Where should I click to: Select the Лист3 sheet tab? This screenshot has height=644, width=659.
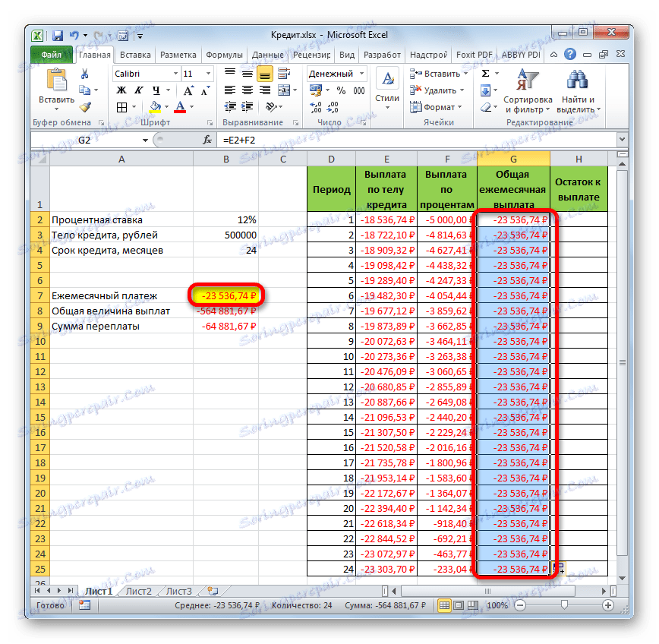tap(179, 592)
